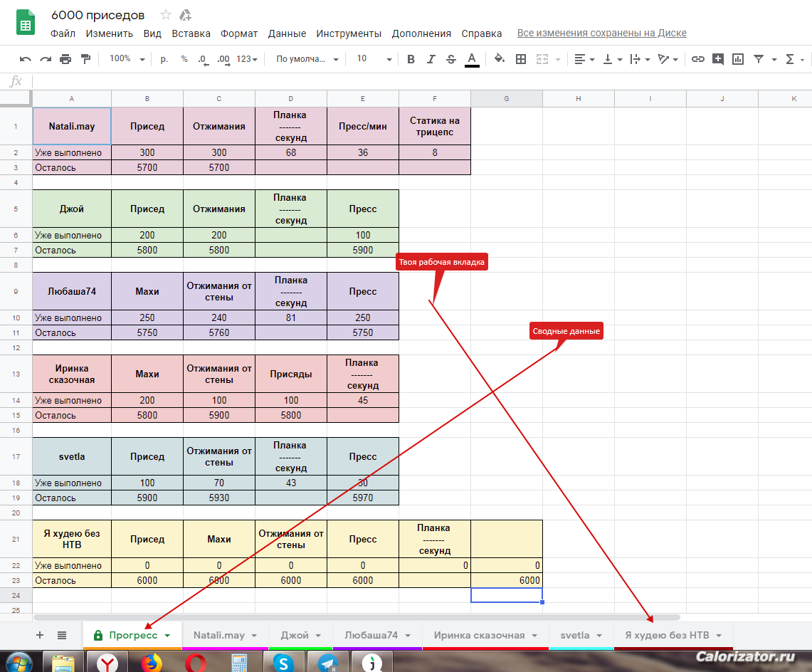Viewport: 812px width, 672px height.
Task: Open the font family dropdown
Action: coord(307,59)
